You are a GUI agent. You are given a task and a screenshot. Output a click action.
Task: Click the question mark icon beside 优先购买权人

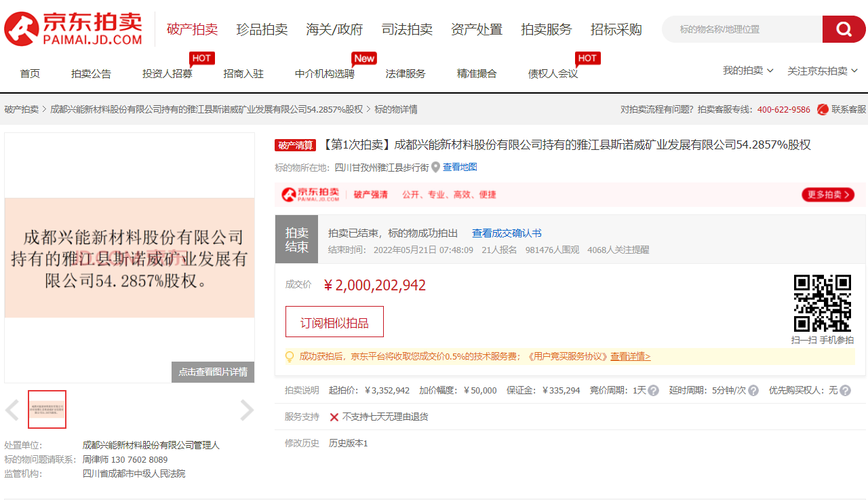[844, 390]
